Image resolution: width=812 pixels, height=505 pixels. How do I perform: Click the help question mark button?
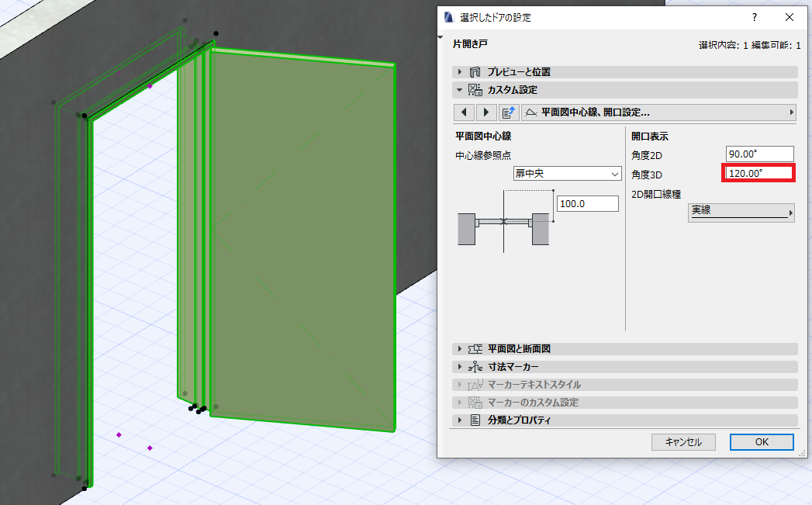tap(755, 18)
